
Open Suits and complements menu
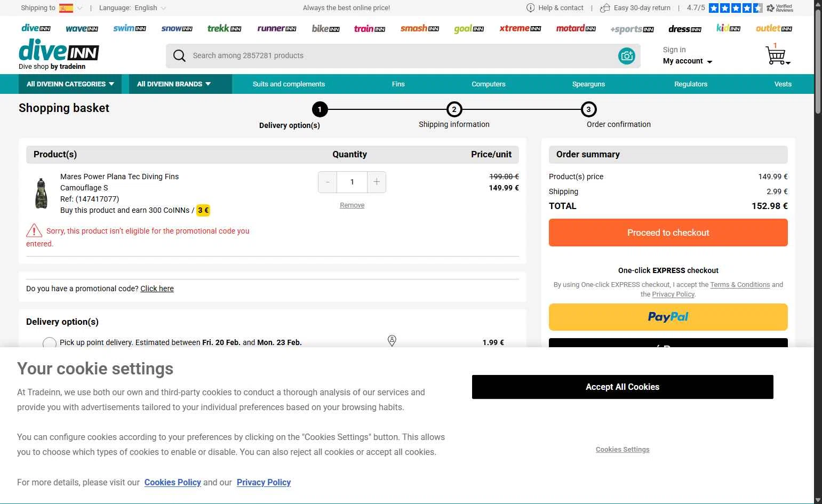tap(289, 84)
